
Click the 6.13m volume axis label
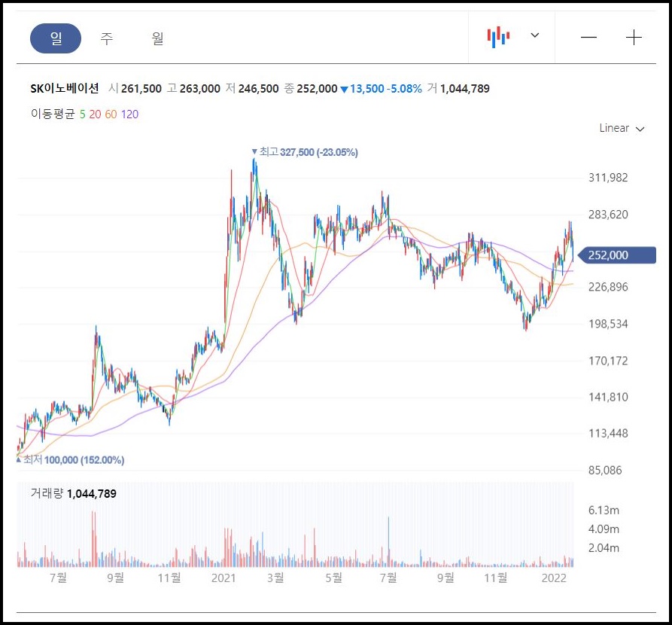coord(604,511)
